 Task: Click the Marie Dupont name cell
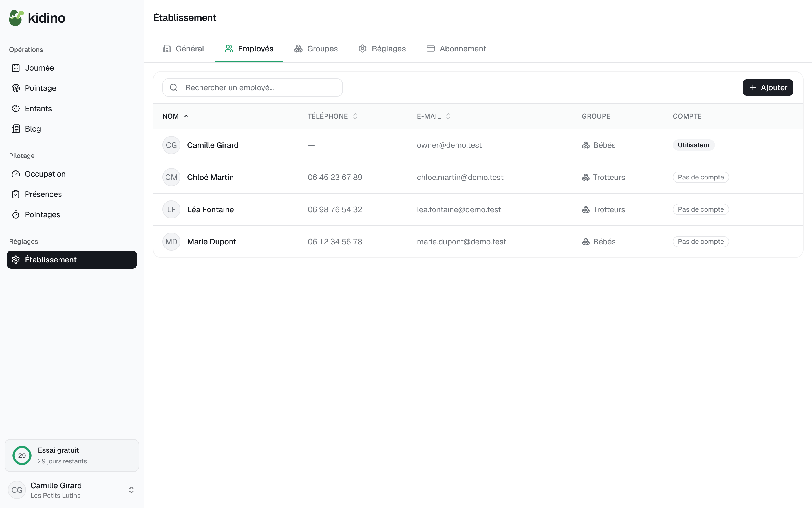point(212,242)
